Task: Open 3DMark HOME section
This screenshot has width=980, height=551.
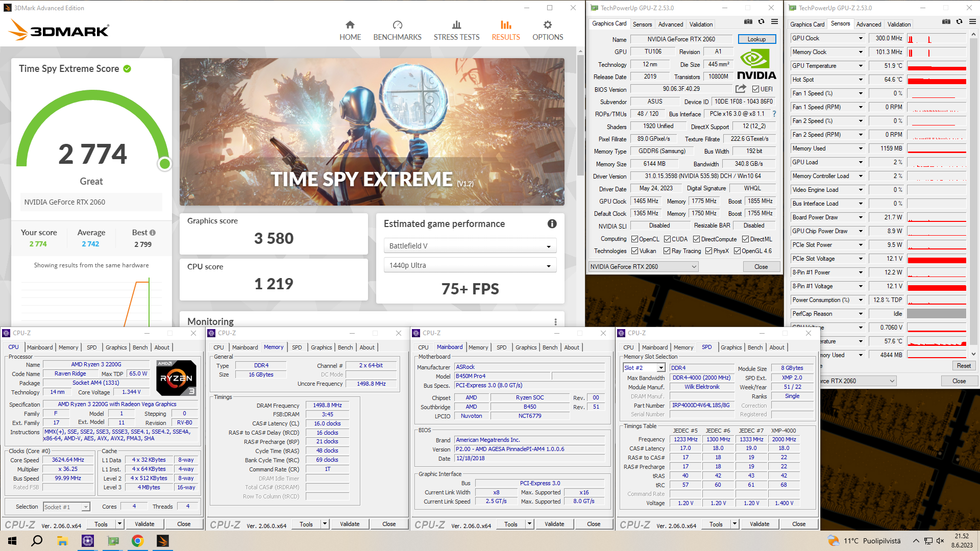Action: point(350,31)
